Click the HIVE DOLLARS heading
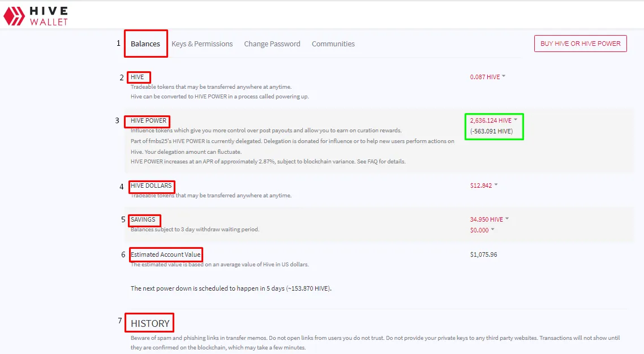Screen dimensions: 644x354 pyautogui.click(x=151, y=185)
